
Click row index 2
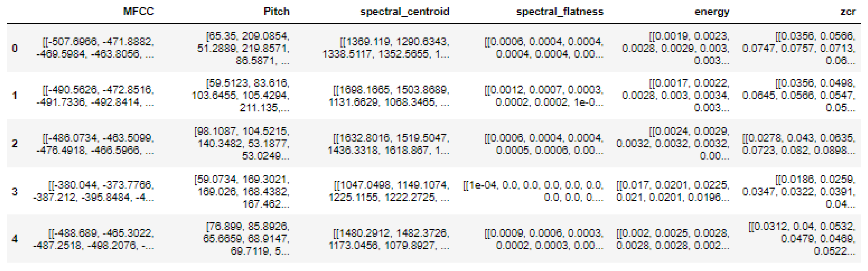click(x=15, y=143)
